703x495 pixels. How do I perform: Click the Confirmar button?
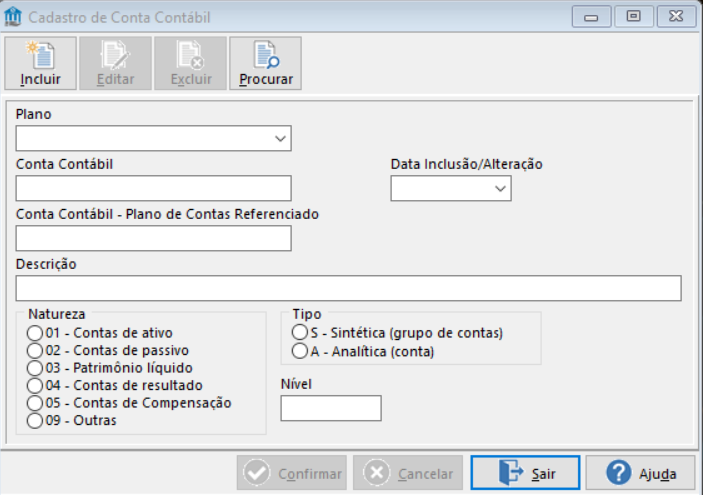292,473
